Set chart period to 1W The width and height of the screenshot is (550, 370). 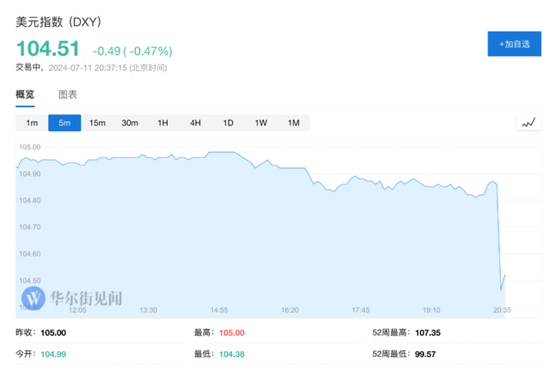(x=261, y=123)
